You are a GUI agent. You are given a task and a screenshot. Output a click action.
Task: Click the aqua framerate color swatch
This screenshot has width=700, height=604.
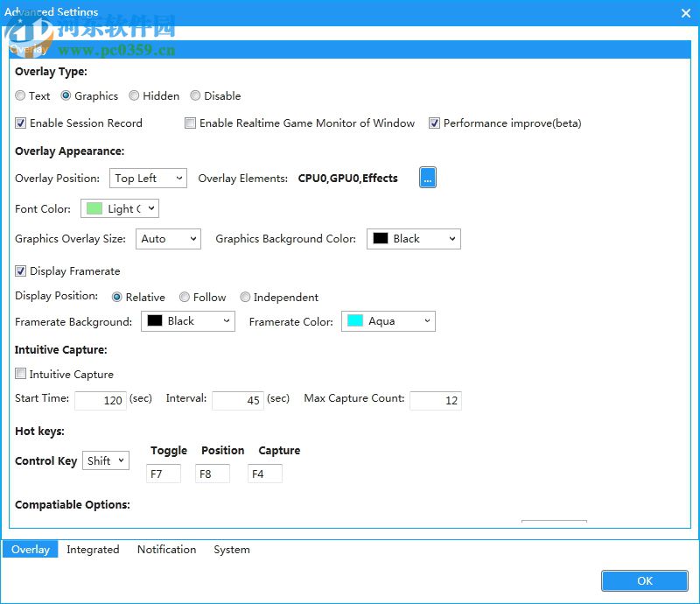pos(355,320)
